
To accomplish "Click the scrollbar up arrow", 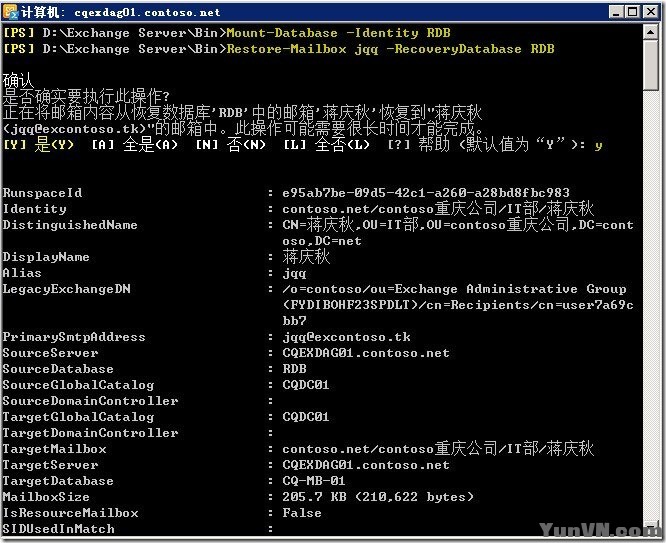I will click(651, 32).
